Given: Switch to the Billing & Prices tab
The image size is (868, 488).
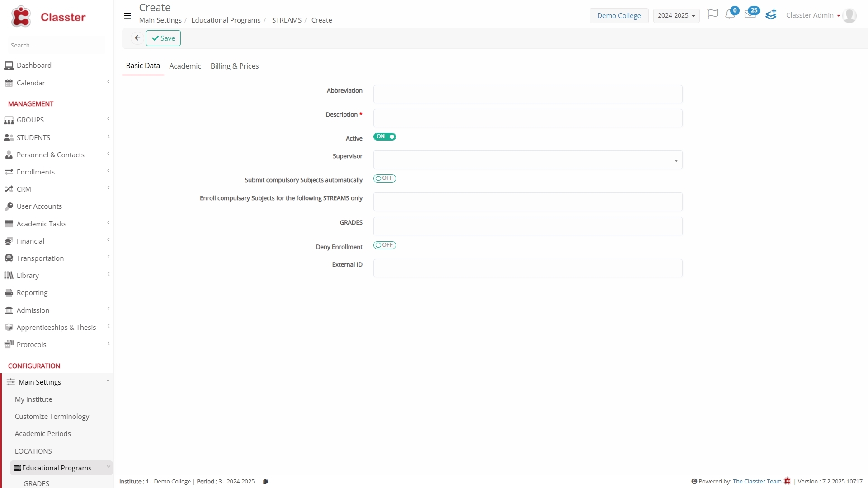Looking at the screenshot, I should (x=235, y=66).
